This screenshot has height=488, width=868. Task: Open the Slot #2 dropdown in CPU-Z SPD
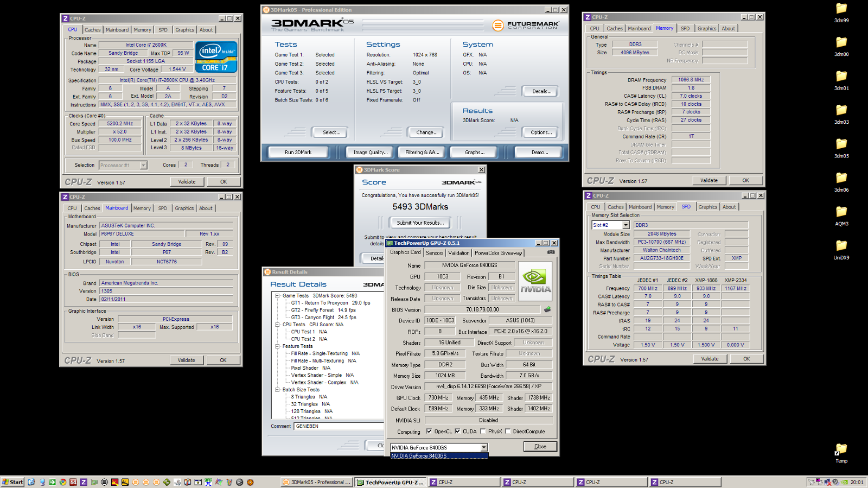point(626,225)
